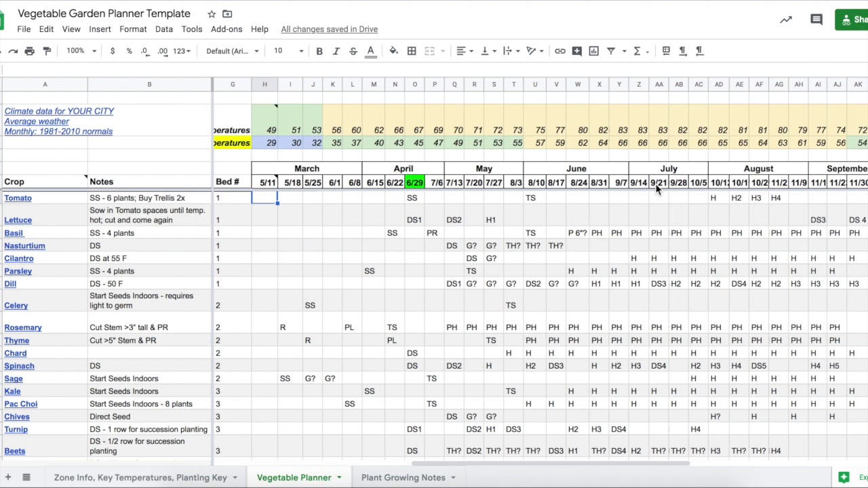
Task: Open vertical align dropdown
Action: 488,51
